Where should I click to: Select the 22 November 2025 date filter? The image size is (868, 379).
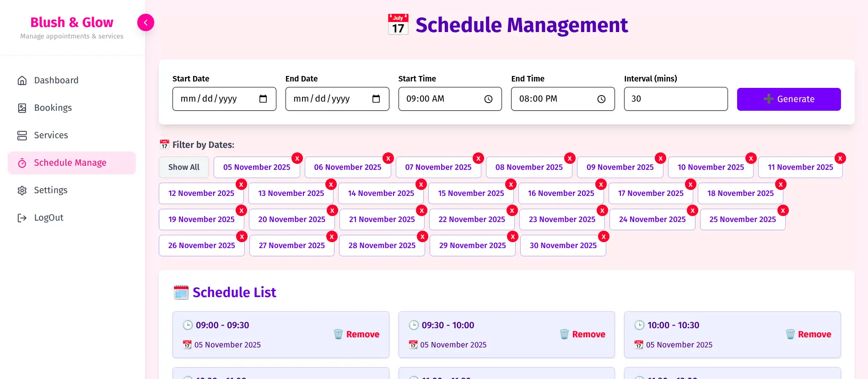[x=471, y=220]
